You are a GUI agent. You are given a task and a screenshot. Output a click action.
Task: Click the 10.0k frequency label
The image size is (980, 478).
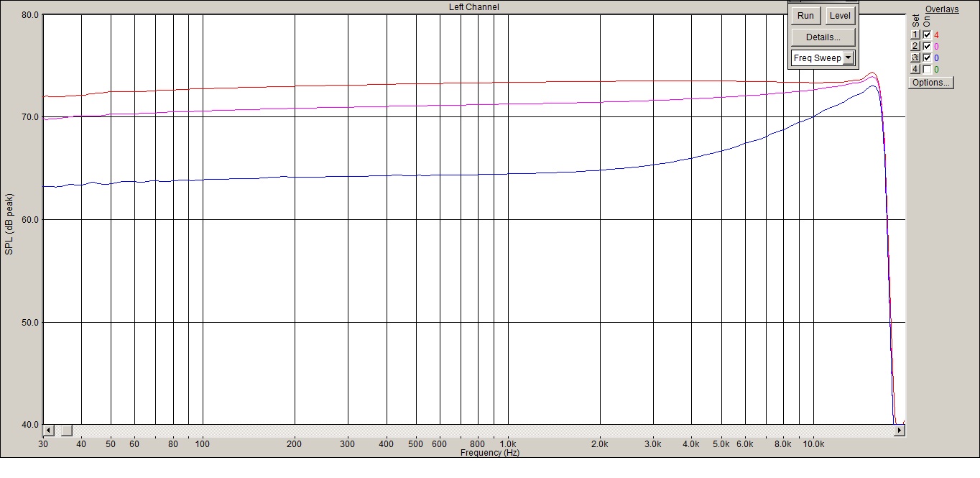(x=813, y=444)
